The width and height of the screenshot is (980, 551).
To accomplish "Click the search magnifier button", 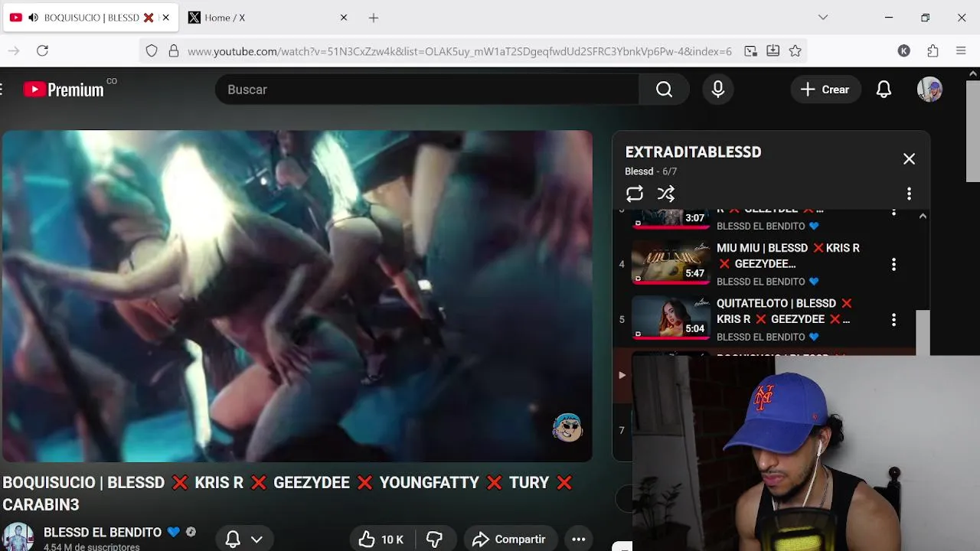I will tap(664, 90).
